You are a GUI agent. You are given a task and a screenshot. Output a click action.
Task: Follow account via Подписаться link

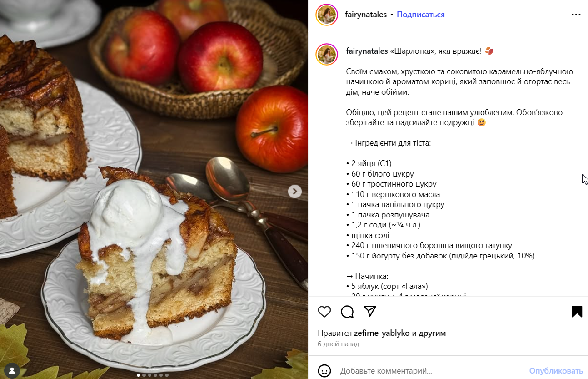(421, 15)
